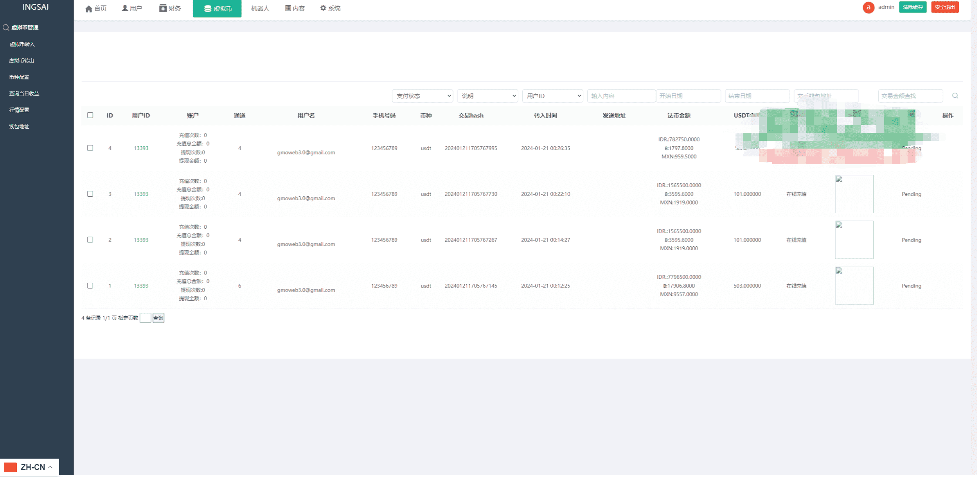Viewport: 980px width, 477px height.
Task: Expand the 说明 dropdown filter
Action: click(x=487, y=96)
